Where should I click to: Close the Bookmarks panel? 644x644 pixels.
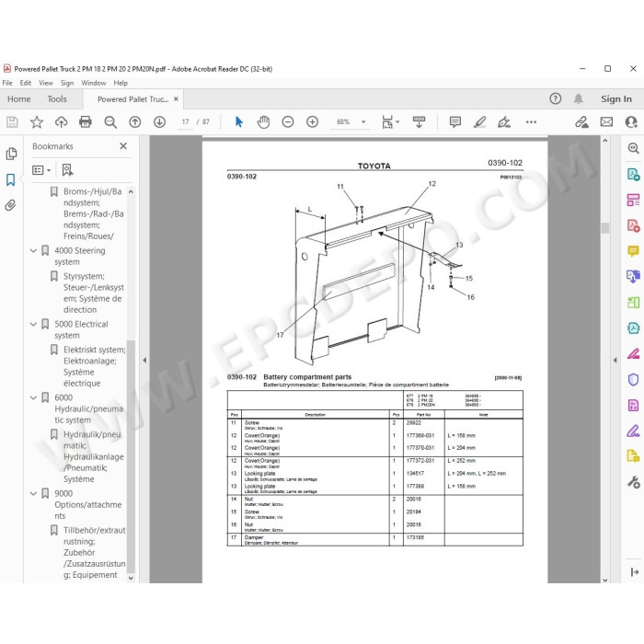point(123,145)
